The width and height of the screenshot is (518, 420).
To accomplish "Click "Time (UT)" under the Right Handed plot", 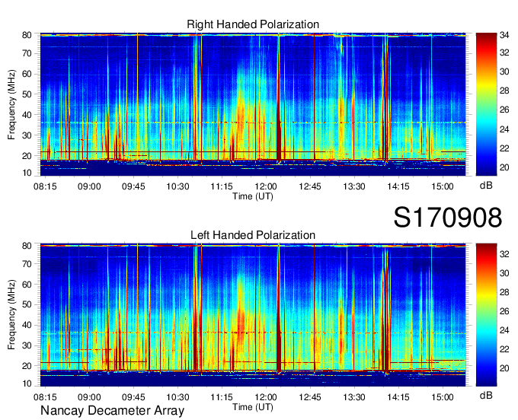I will pyautogui.click(x=253, y=196).
